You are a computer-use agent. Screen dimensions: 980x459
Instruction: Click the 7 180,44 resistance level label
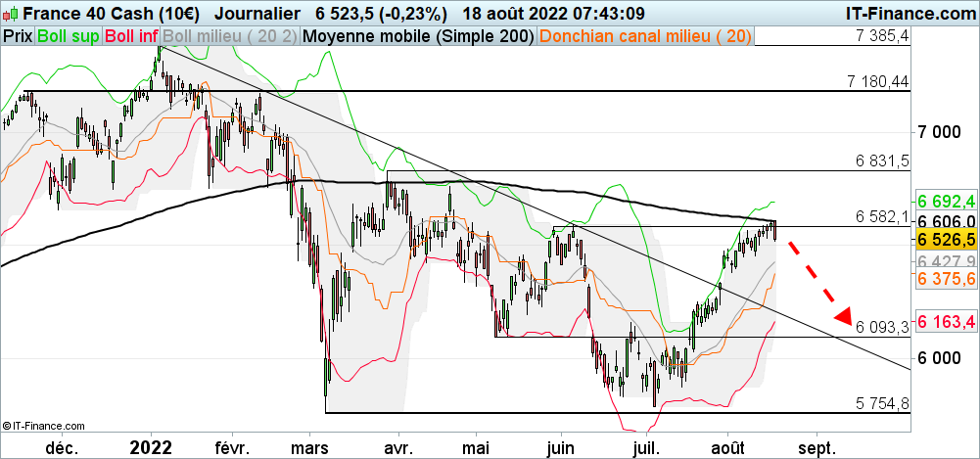tap(882, 82)
